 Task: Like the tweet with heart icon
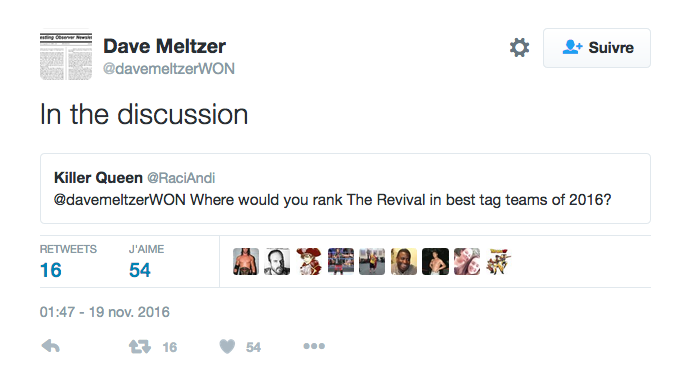pos(227,346)
